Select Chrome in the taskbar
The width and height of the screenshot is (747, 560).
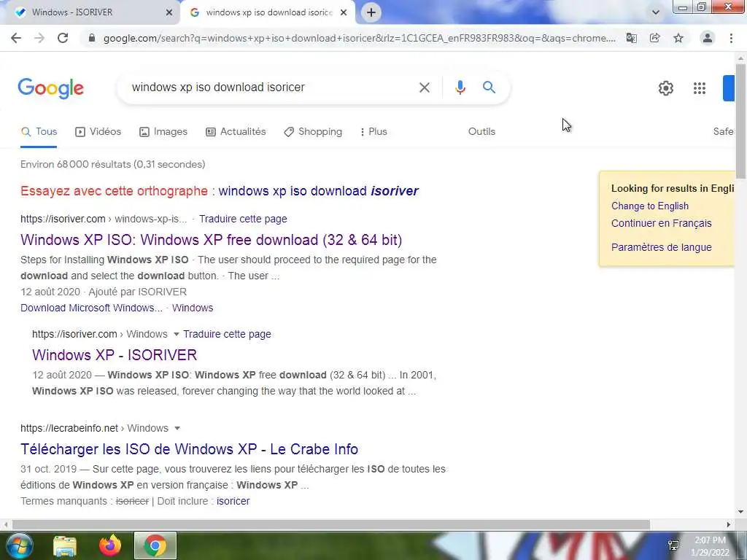tap(155, 545)
